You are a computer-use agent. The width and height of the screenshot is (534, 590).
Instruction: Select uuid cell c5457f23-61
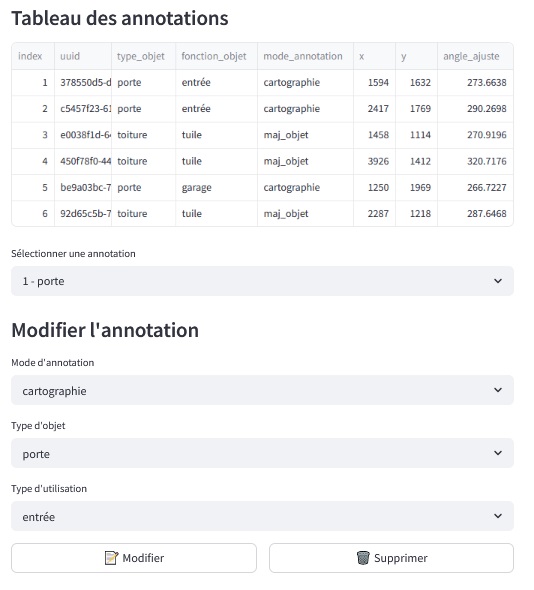[x=83, y=109]
